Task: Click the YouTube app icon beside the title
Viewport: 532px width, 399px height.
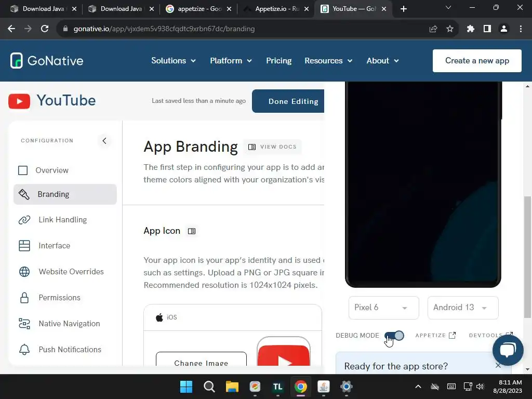Action: point(19,101)
